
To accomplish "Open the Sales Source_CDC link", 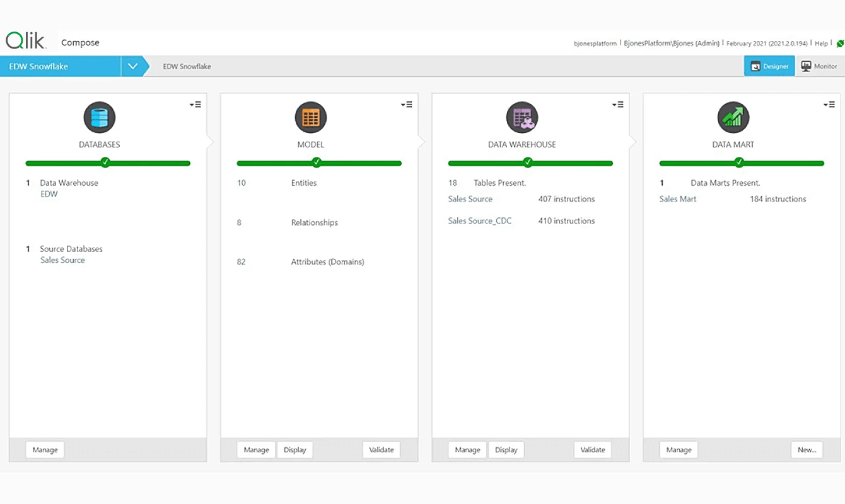I will click(x=480, y=221).
